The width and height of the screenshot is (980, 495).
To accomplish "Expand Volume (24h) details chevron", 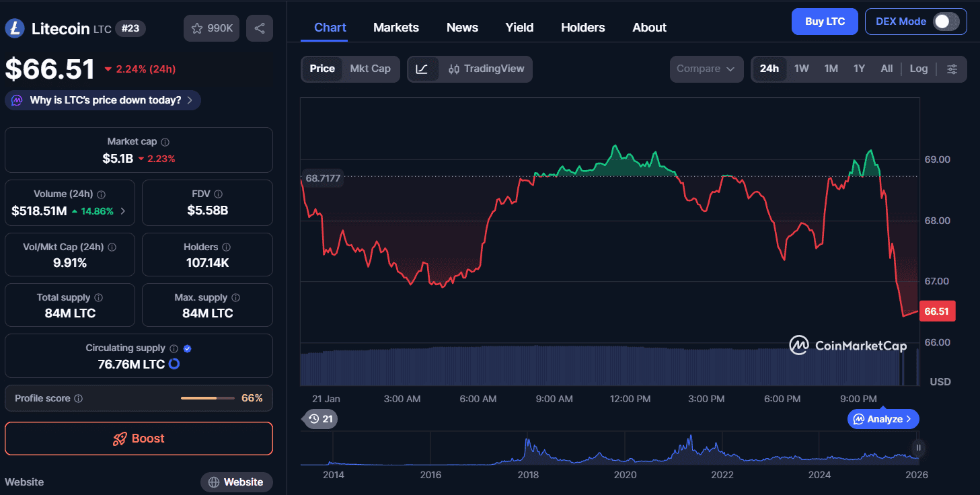I will 122,211.
